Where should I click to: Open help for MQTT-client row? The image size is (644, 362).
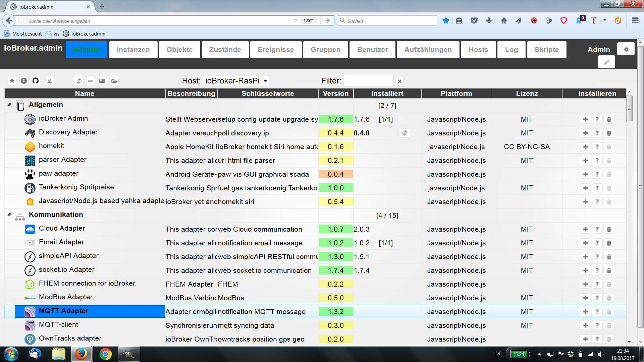tap(597, 325)
